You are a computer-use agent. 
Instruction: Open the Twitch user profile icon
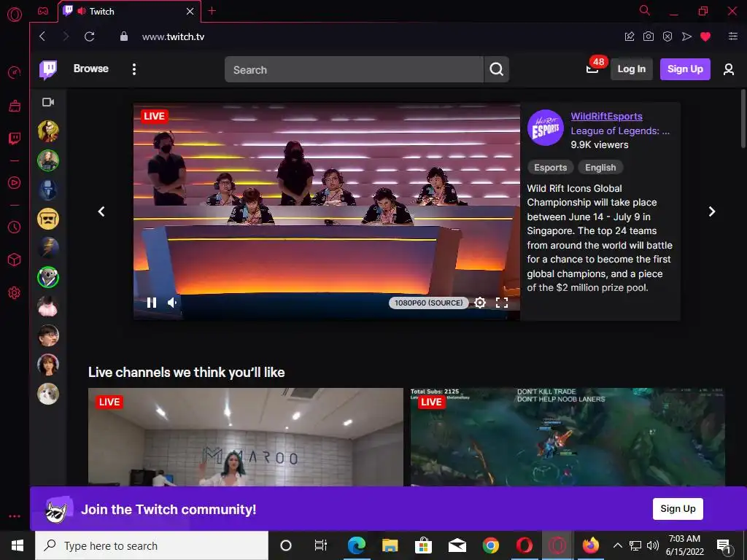pos(729,69)
